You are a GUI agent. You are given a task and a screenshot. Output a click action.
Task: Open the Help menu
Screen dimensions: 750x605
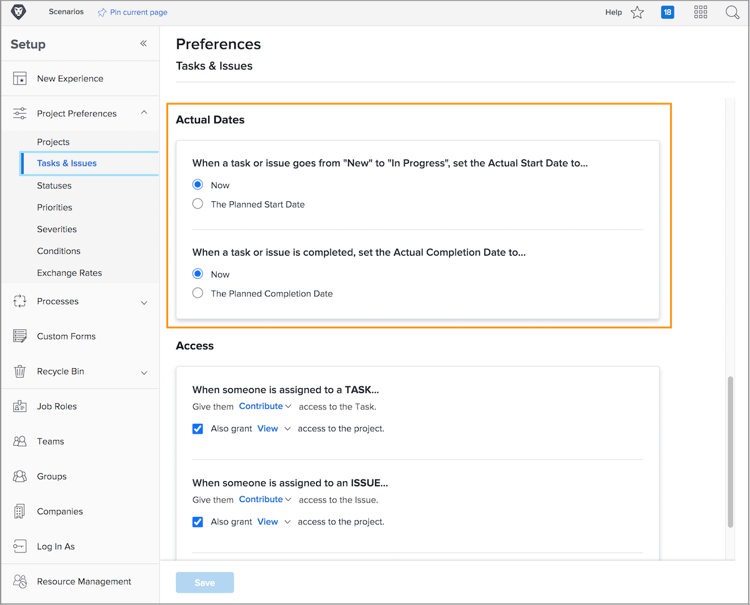pos(613,12)
